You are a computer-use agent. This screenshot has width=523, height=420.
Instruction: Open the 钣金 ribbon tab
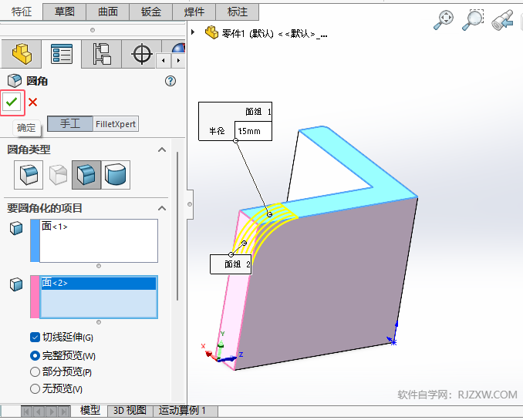pos(150,12)
